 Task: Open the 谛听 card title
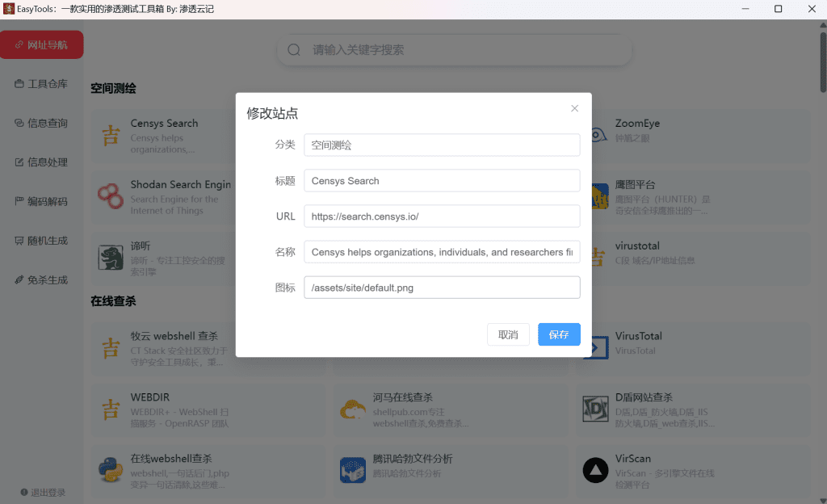coord(141,246)
